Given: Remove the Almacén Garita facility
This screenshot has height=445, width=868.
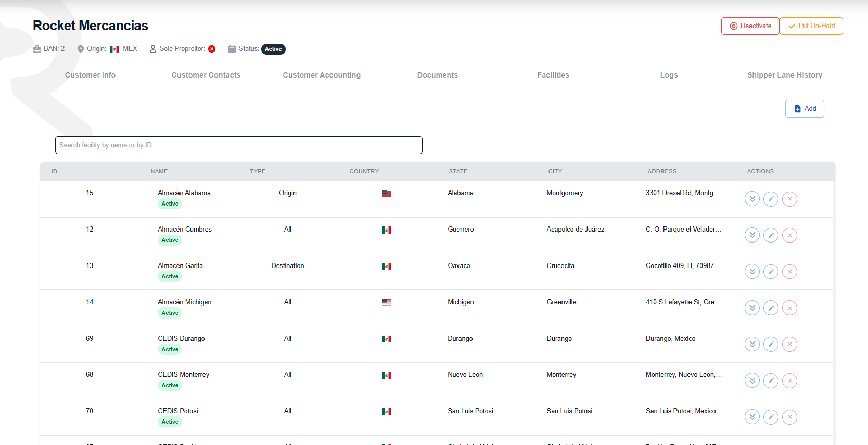Looking at the screenshot, I should 789,272.
